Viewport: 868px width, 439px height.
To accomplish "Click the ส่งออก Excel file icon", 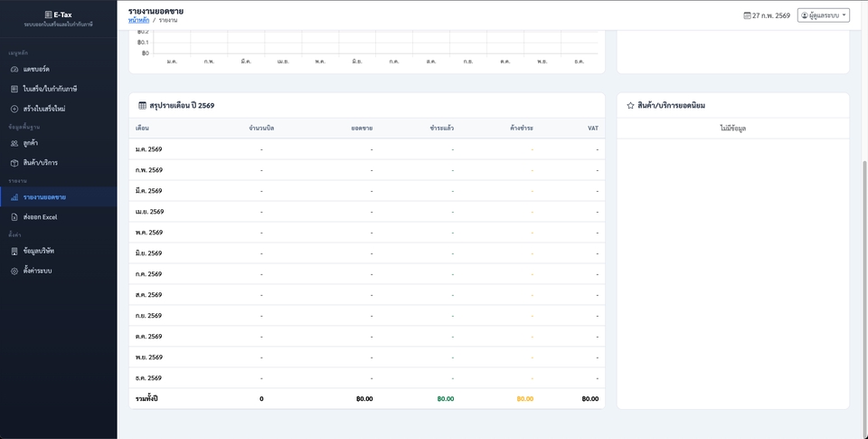I will pyautogui.click(x=14, y=217).
